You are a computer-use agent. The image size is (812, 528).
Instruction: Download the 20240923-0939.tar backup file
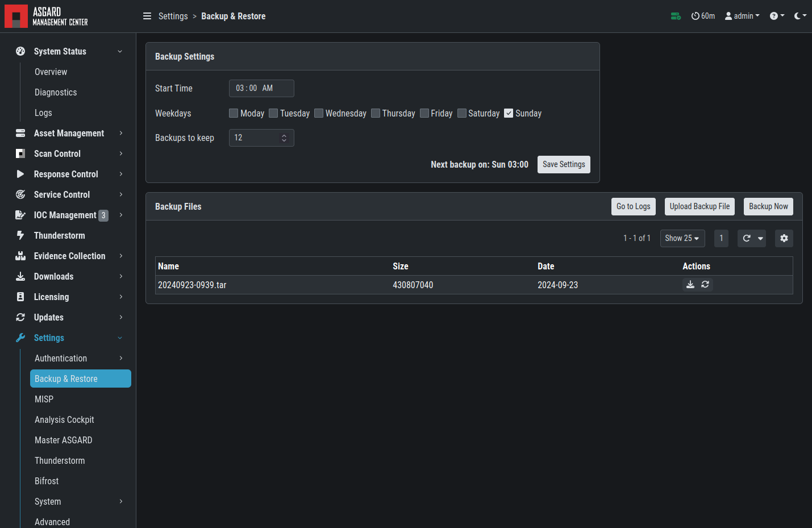click(690, 285)
